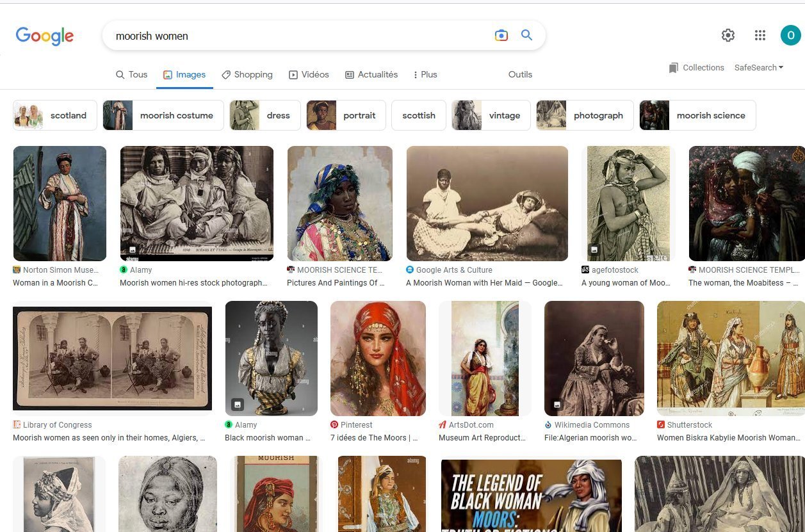This screenshot has width=805, height=532.
Task: Open the Norton Simon Museum image thumbnail
Action: point(60,204)
